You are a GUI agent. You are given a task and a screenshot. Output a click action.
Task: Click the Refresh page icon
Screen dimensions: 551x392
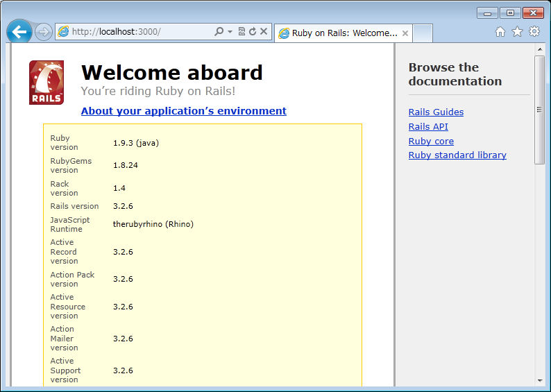[253, 32]
